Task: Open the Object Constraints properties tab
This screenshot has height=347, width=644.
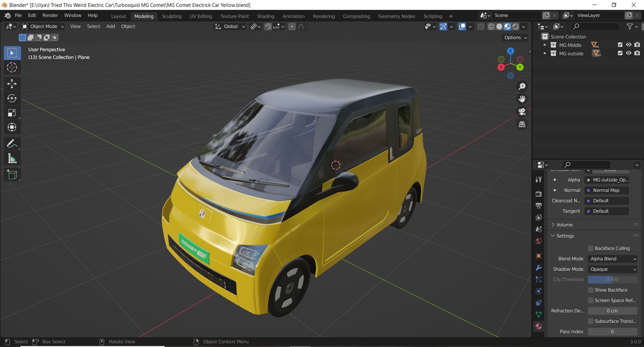Action: (x=539, y=303)
